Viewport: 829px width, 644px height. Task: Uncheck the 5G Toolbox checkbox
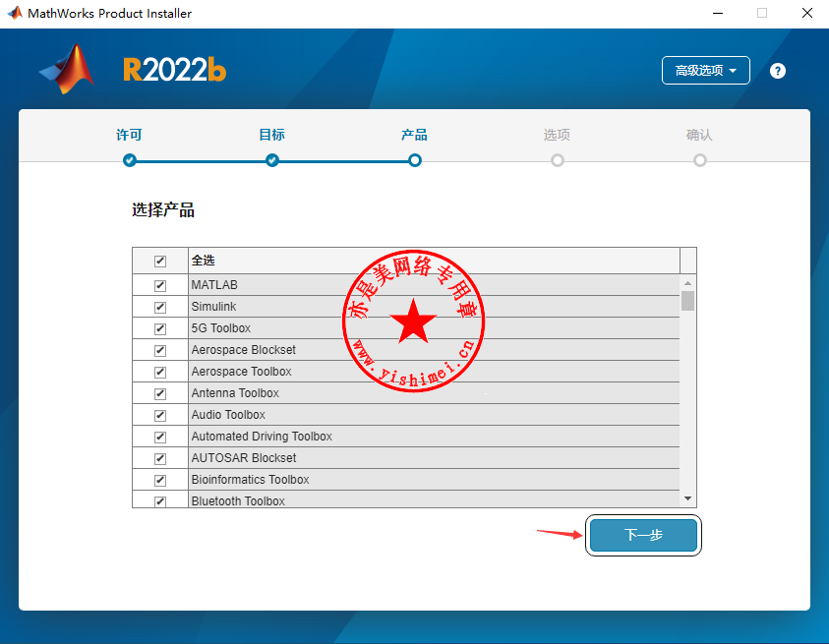pos(160,328)
